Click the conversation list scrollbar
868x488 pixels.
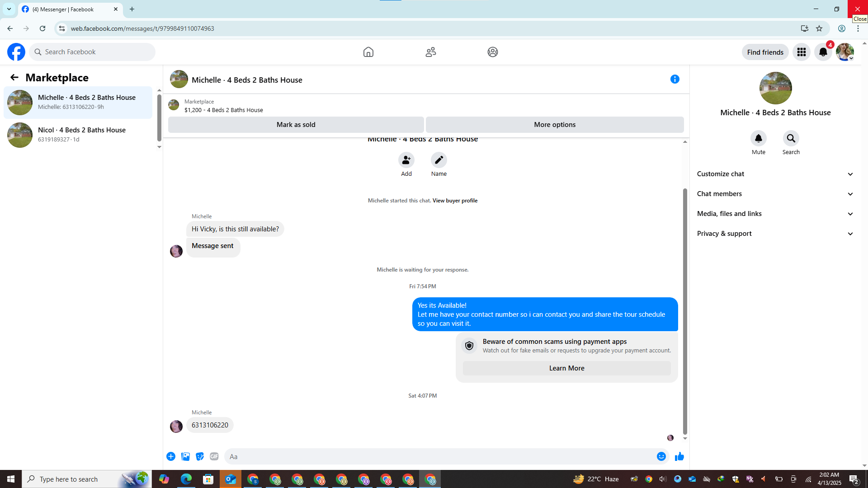[159, 117]
